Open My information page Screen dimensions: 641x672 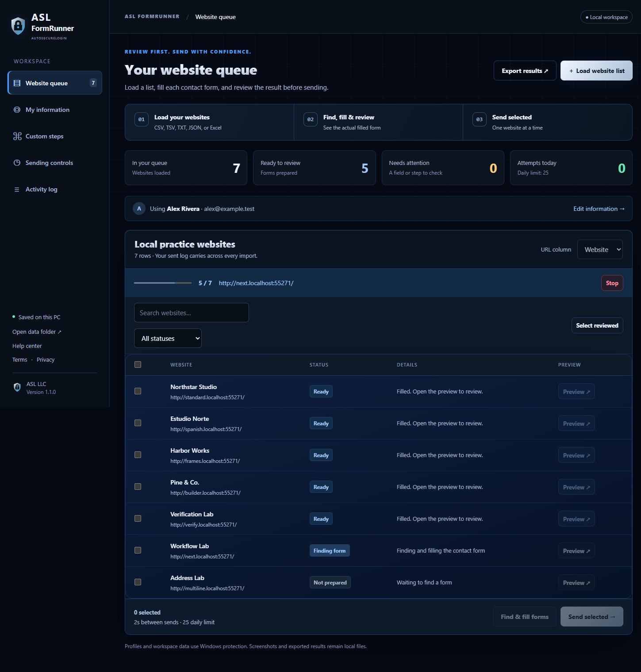pos(55,110)
